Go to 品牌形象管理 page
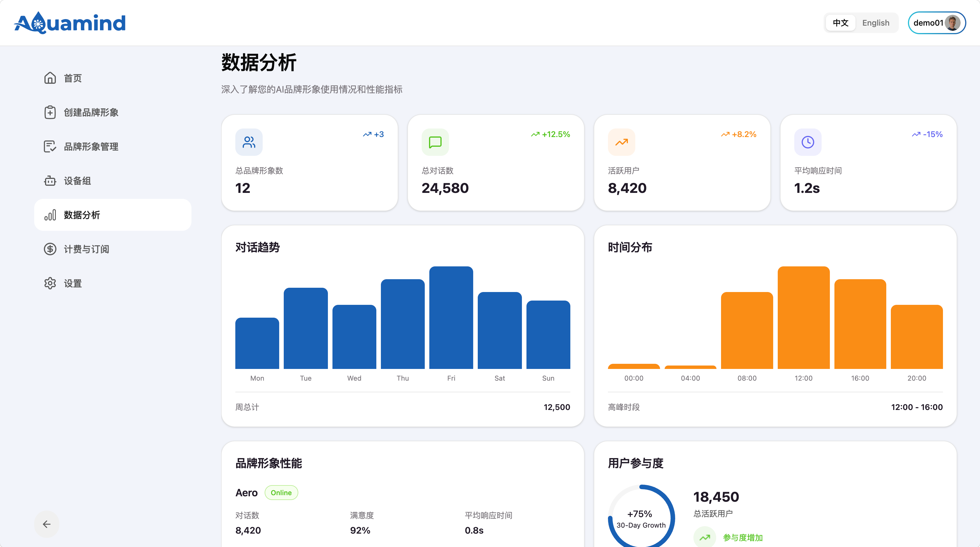The image size is (980, 547). [x=113, y=146]
